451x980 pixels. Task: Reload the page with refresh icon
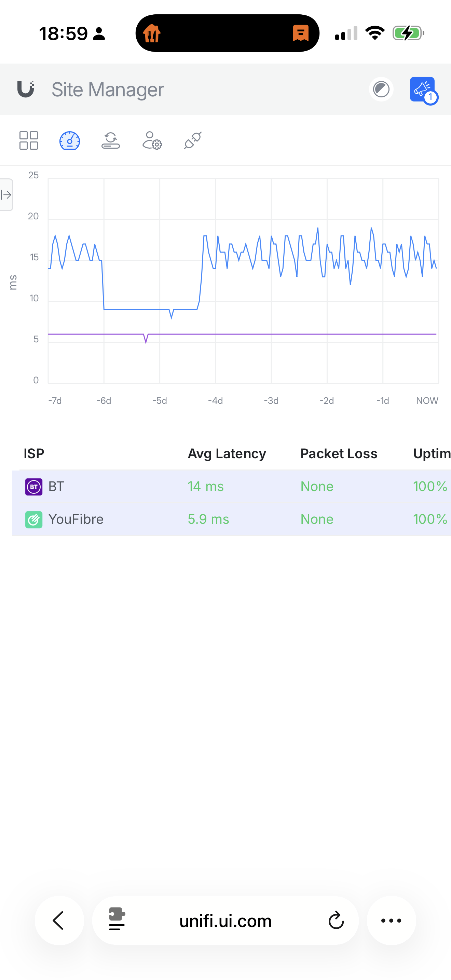tap(336, 920)
